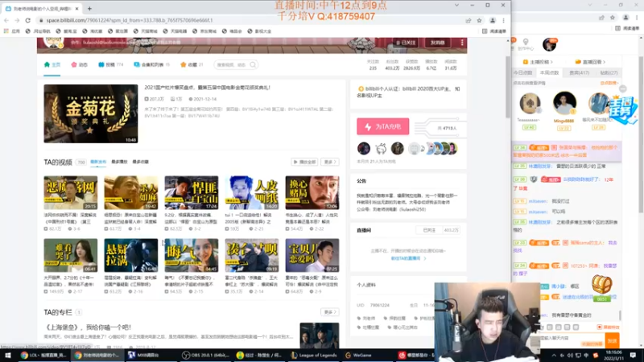The image size is (644, 362).
Task: Close the bilibili space tab
Action: point(76,8)
